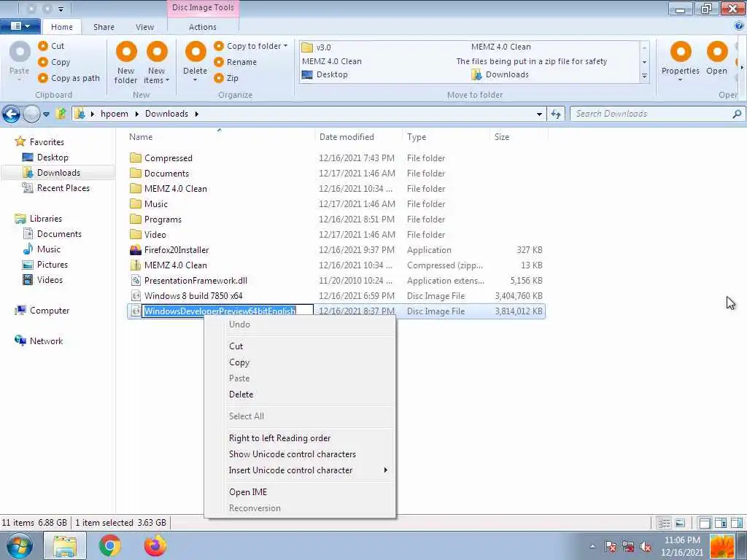This screenshot has height=560, width=747.
Task: Click the Up one level folder icon
Action: click(61, 114)
